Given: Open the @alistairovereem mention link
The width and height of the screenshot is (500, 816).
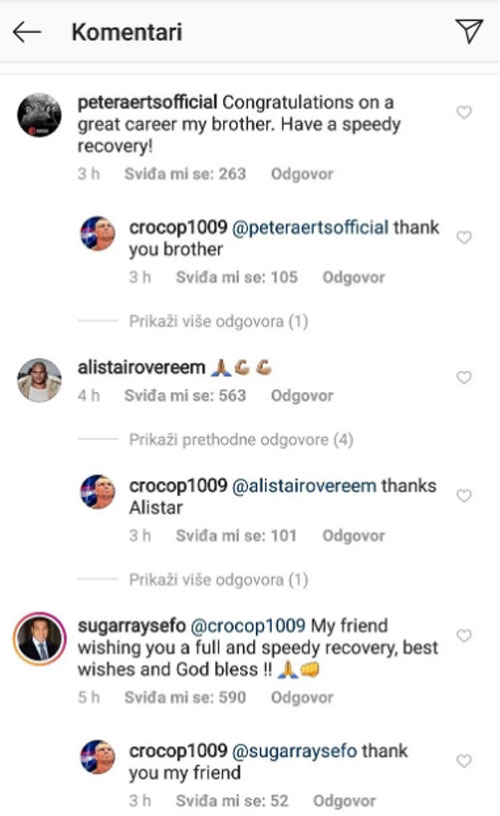Looking at the screenshot, I should coord(304,486).
